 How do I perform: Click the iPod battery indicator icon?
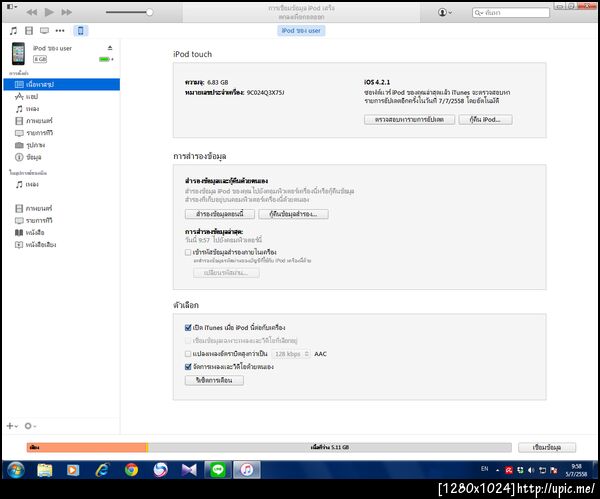click(x=106, y=59)
